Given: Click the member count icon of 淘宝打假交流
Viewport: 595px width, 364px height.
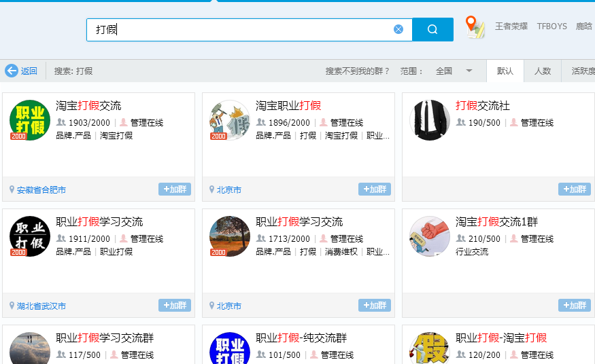Looking at the screenshot, I should 61,122.
